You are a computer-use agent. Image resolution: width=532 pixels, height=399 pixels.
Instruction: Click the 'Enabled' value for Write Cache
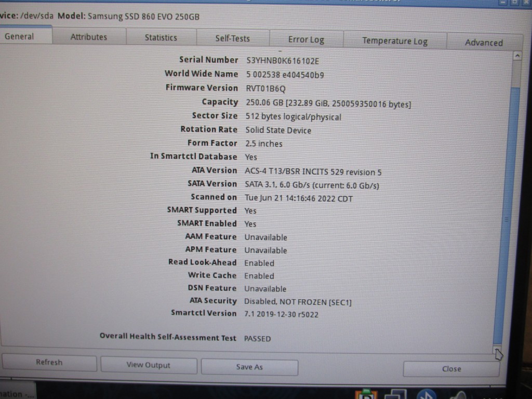[259, 276]
